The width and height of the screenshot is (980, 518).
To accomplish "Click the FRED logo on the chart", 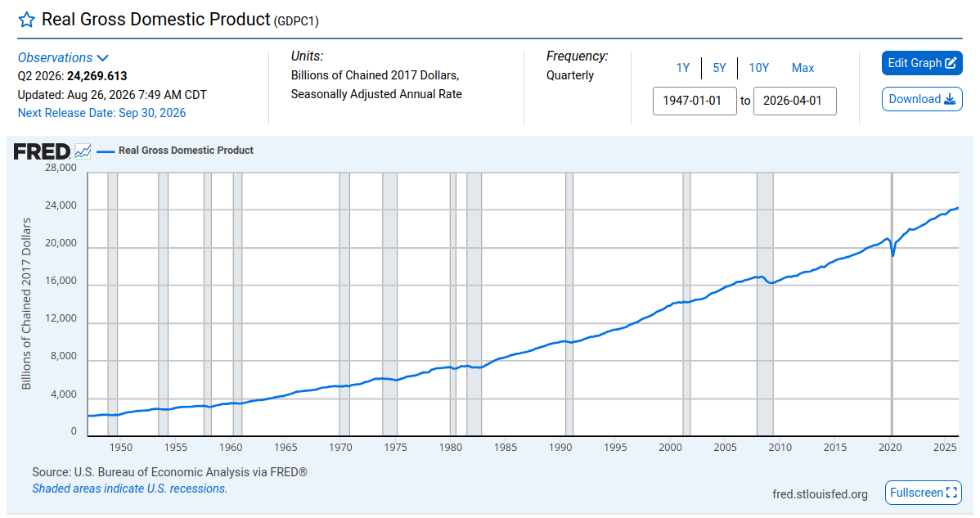I will (x=42, y=151).
